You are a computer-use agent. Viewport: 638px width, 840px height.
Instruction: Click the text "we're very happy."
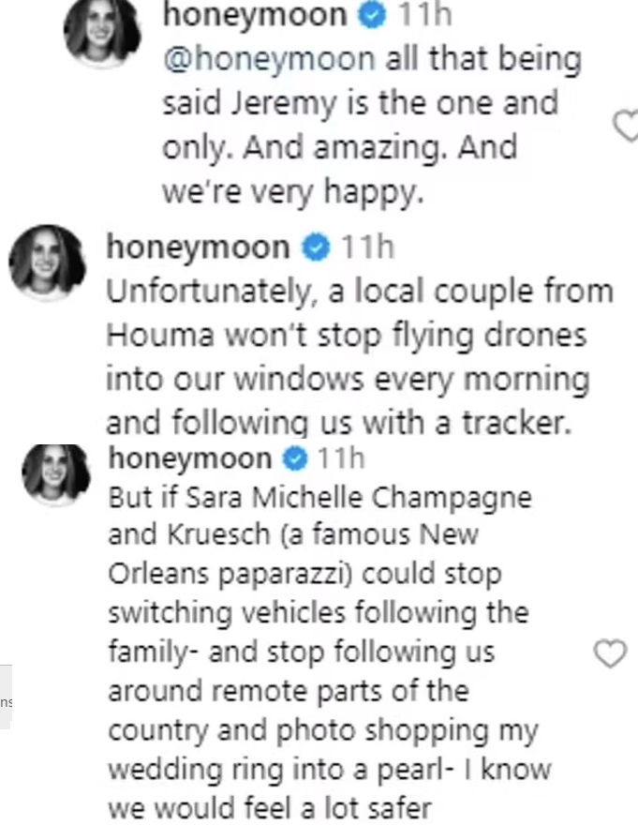[x=287, y=192]
